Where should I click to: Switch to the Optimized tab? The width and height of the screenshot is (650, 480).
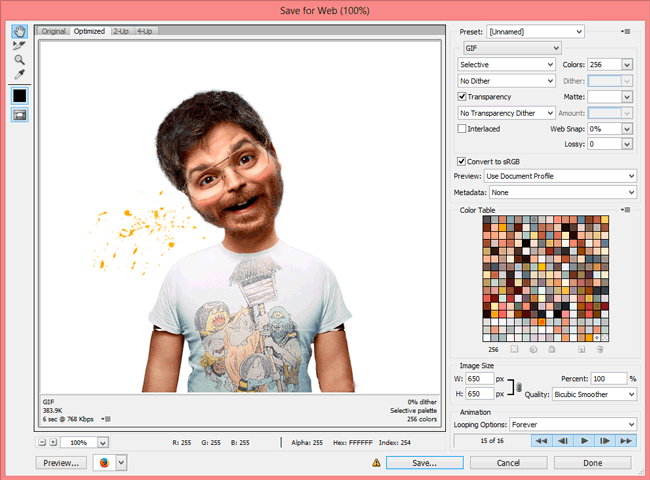[89, 31]
